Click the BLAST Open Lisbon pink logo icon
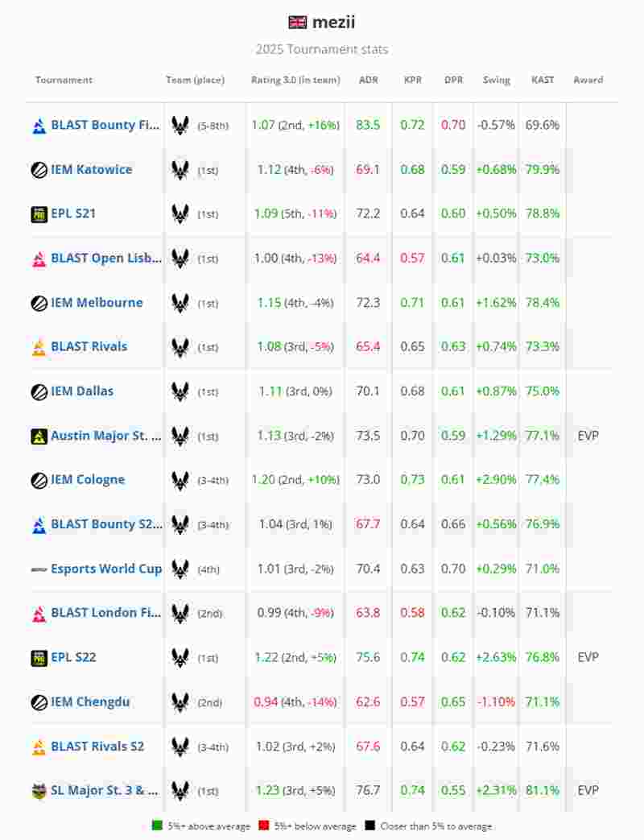 click(x=39, y=259)
